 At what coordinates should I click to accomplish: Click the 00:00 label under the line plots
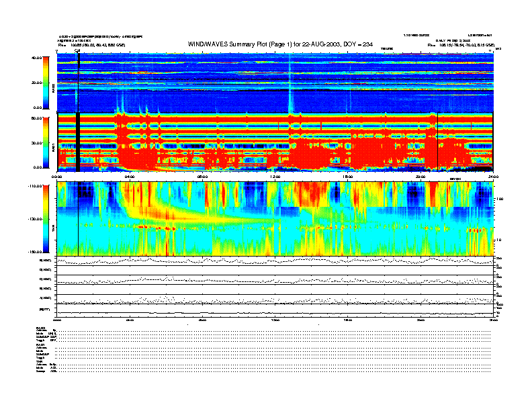[57, 320]
